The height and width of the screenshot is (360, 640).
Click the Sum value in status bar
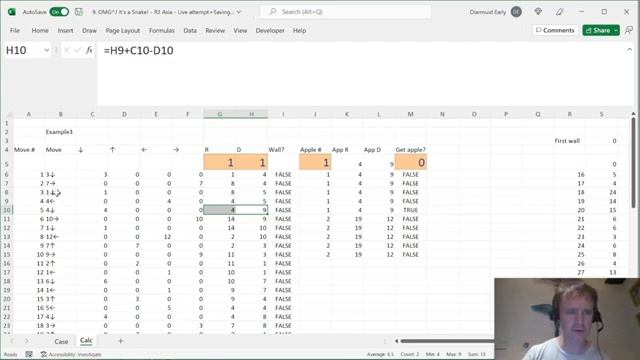pyautogui.click(x=477, y=354)
